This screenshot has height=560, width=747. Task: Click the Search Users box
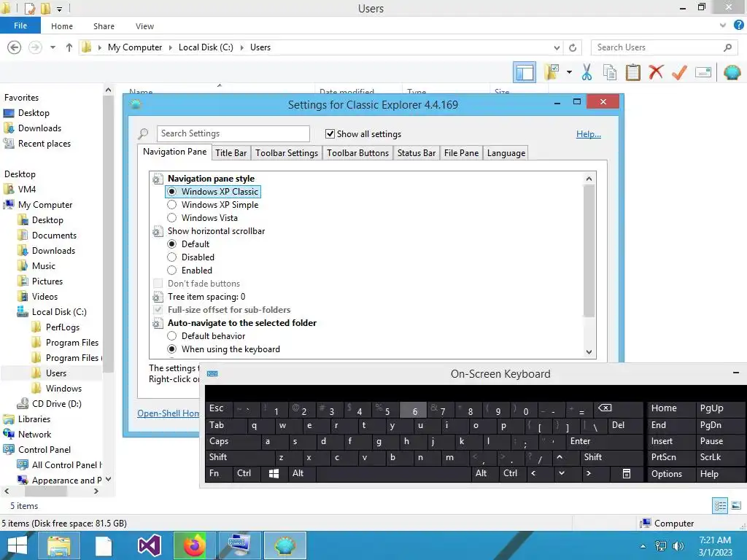(665, 47)
